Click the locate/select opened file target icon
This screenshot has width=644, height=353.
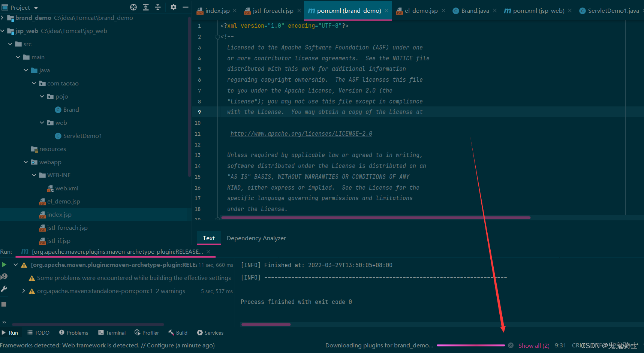133,7
